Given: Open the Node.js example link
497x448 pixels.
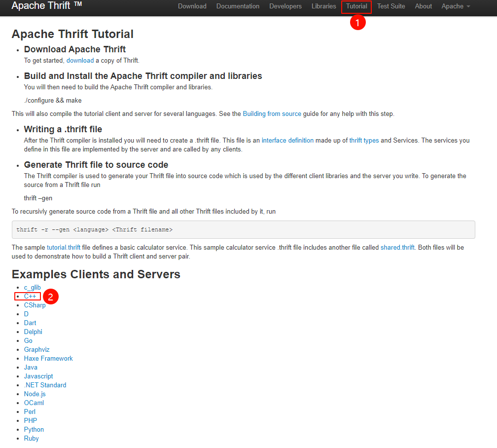Looking at the screenshot, I should pyautogui.click(x=35, y=394).
